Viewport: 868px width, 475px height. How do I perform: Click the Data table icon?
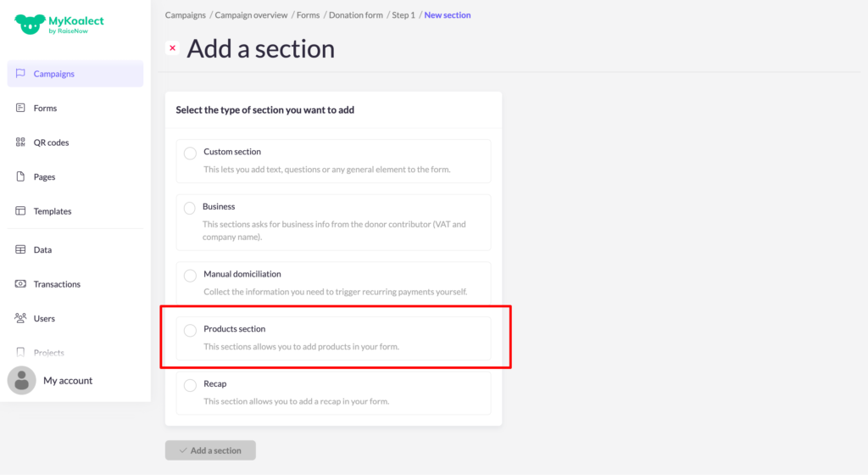click(20, 250)
